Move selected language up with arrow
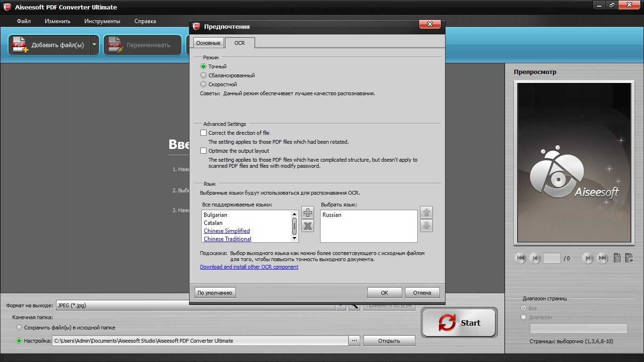Screen dimensions: 644x362 [426, 213]
